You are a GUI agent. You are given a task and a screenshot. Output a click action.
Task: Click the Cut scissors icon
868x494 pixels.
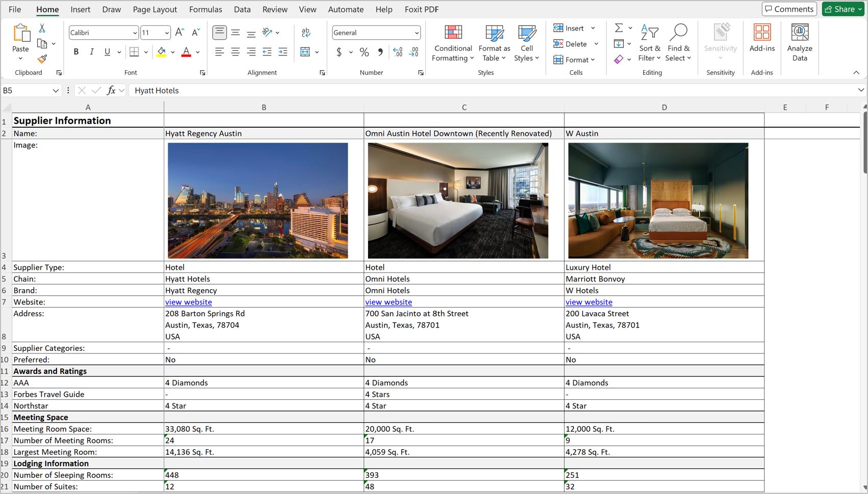pos(42,29)
